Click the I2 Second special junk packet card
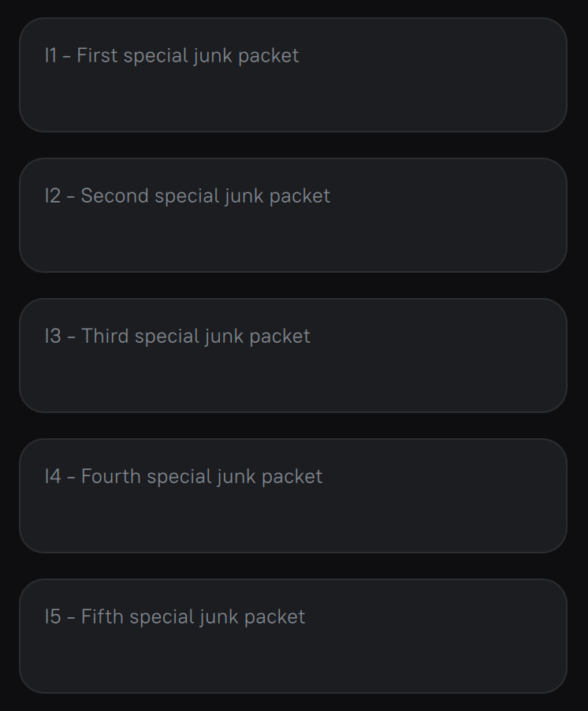This screenshot has width=588, height=711. tap(293, 214)
